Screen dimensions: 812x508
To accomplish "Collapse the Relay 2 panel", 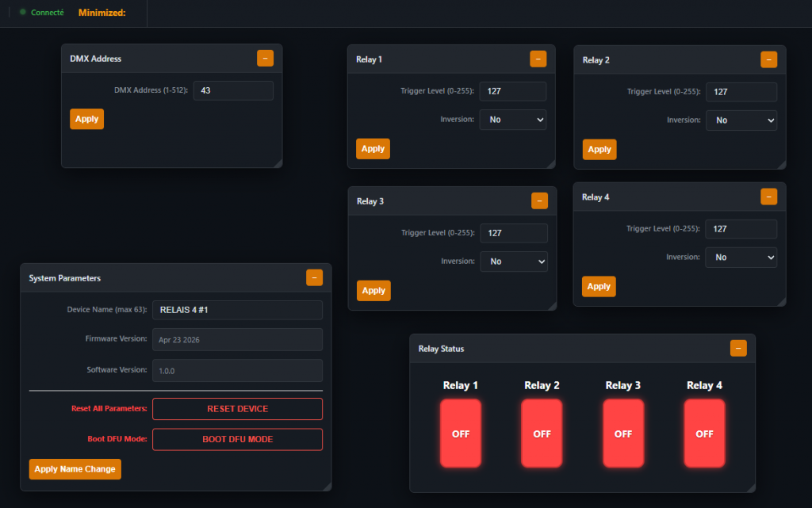I will [768, 60].
